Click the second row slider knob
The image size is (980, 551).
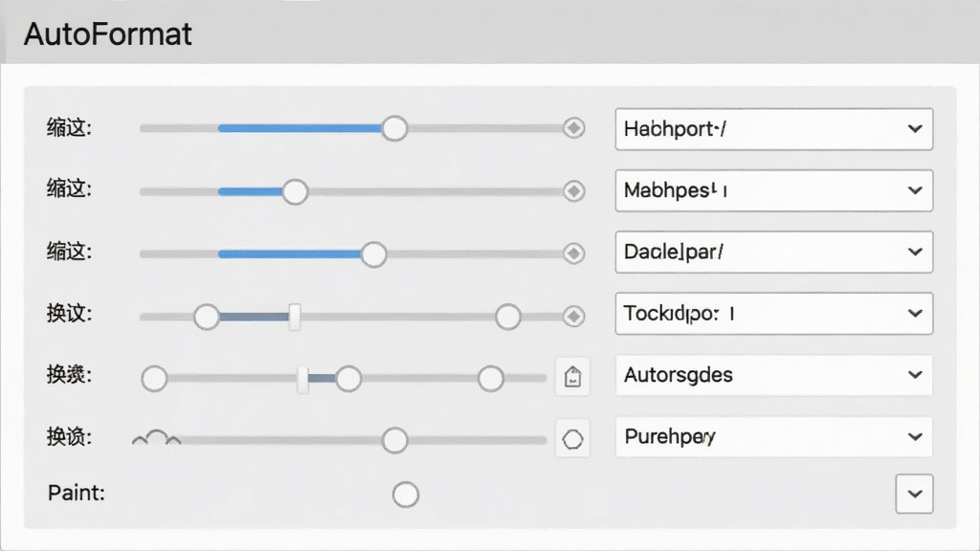point(295,191)
